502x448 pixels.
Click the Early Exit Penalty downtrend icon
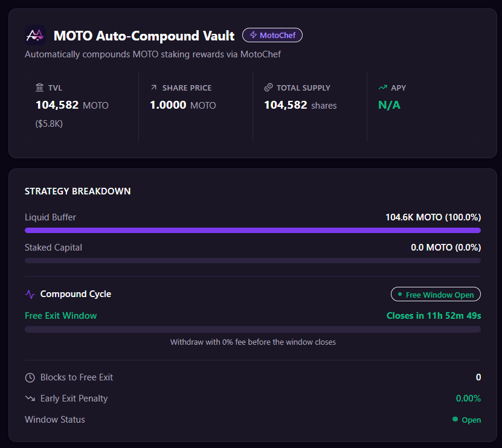[x=30, y=398]
